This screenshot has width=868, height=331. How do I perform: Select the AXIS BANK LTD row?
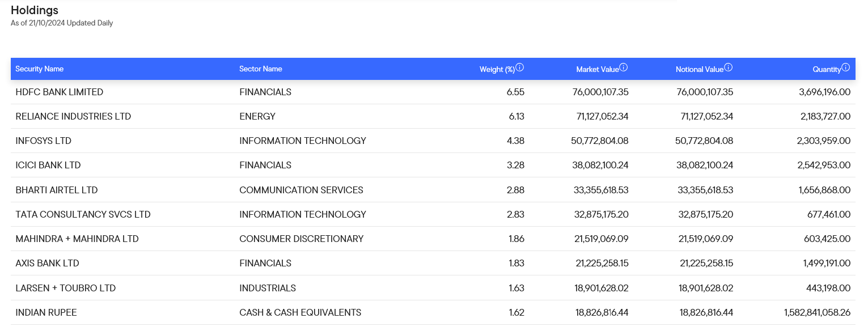[x=48, y=263]
